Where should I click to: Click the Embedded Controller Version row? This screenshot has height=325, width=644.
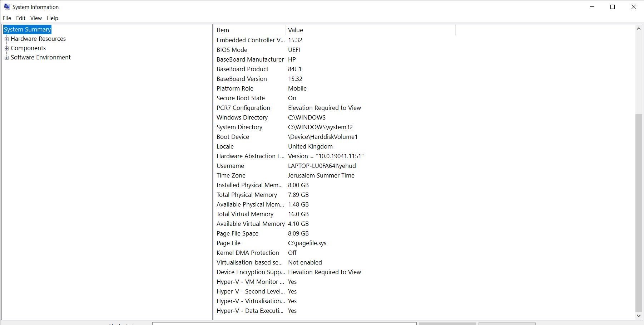click(x=335, y=40)
